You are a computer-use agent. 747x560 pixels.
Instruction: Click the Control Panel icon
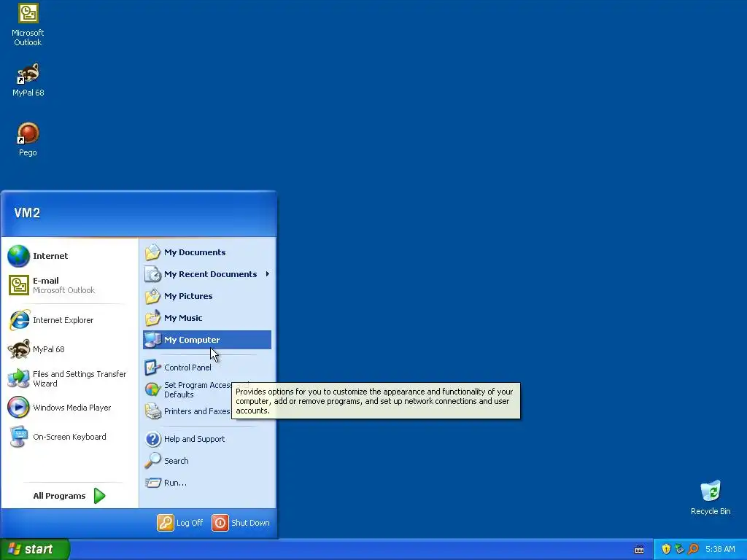click(153, 367)
